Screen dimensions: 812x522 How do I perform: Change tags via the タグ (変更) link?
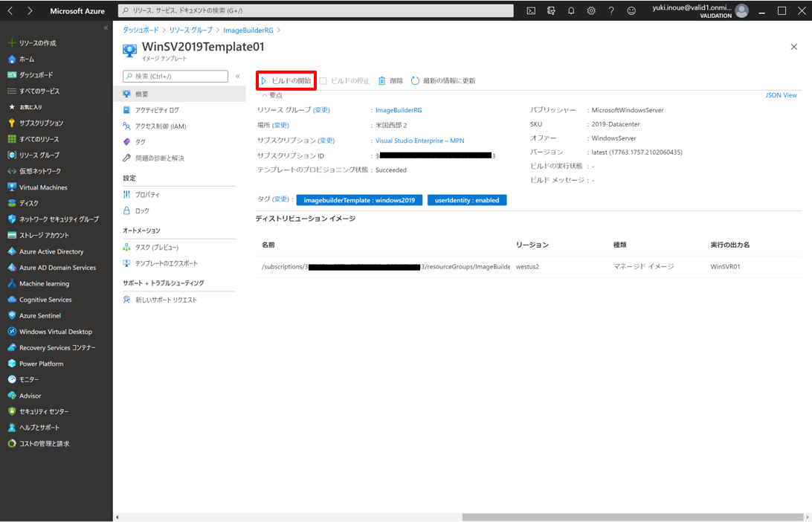point(280,199)
